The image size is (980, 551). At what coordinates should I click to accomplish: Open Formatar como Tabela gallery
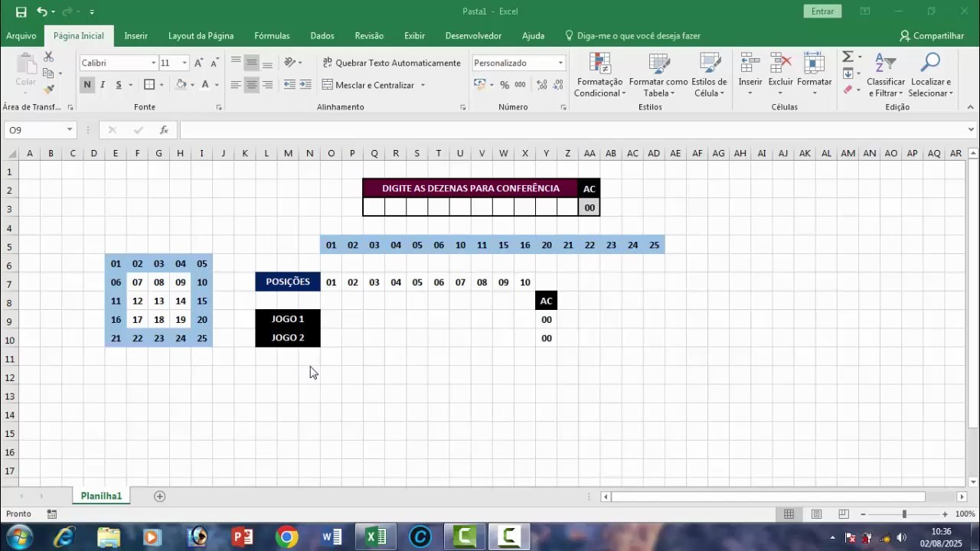(x=658, y=75)
